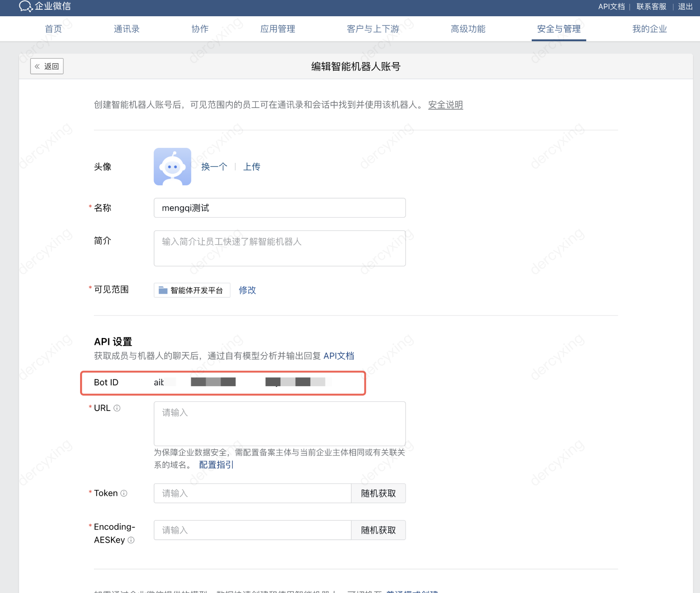700x593 pixels.
Task: Click the 返回 back button
Action: click(x=47, y=66)
